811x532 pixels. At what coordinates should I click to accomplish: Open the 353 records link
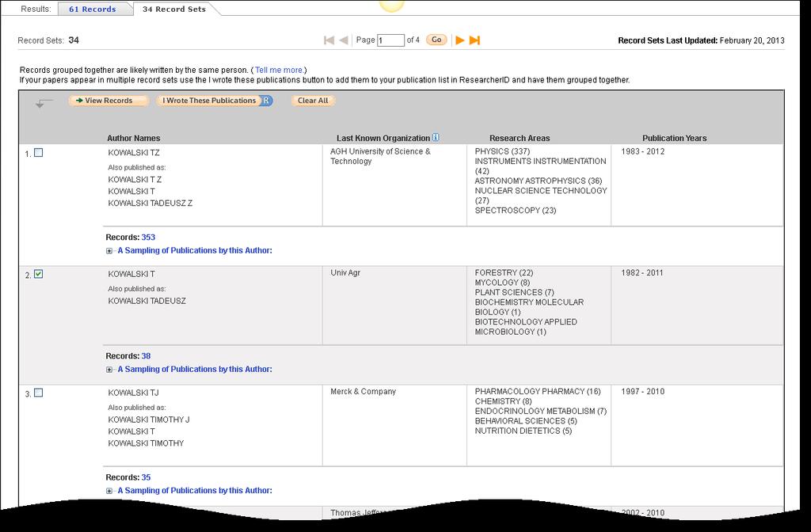pyautogui.click(x=148, y=237)
